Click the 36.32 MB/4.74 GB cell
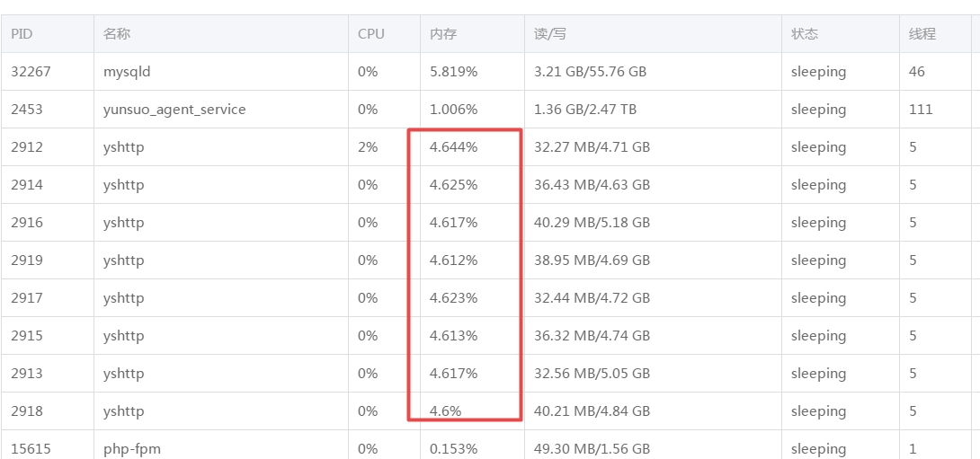The height and width of the screenshot is (459, 980). 592,336
